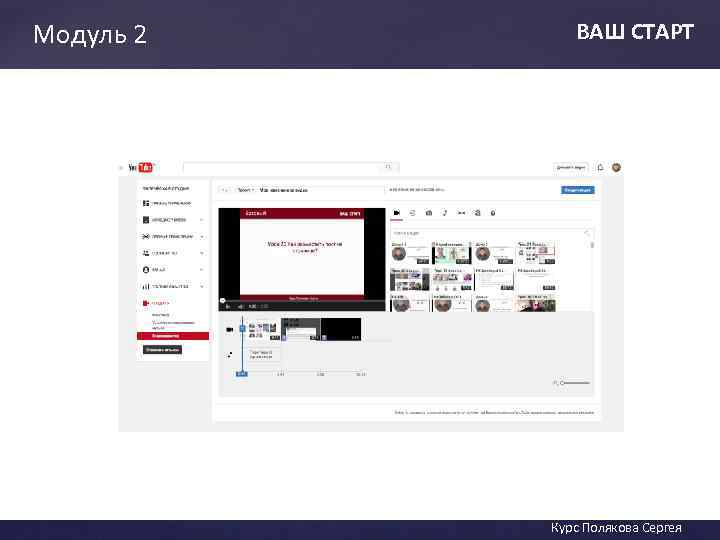
Task: Open the Live Streaming sidebar item
Action: coord(168,236)
